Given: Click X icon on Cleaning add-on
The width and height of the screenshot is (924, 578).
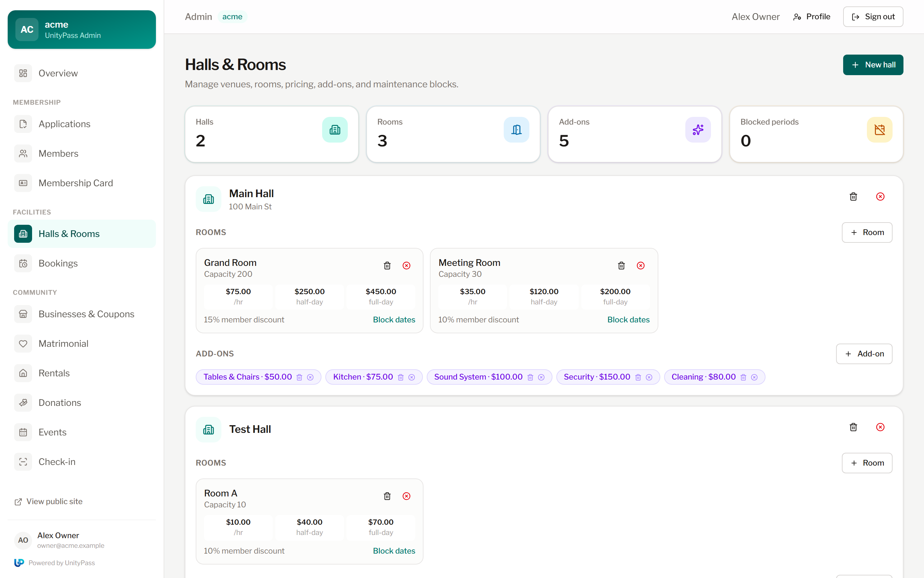Looking at the screenshot, I should pyautogui.click(x=755, y=377).
